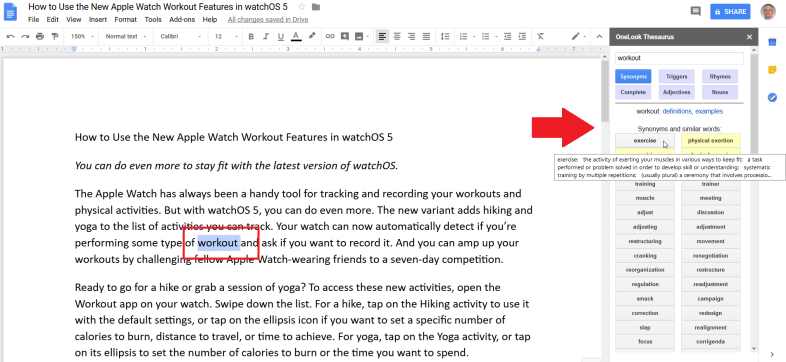Open the Calibri font dropdown

[180, 36]
